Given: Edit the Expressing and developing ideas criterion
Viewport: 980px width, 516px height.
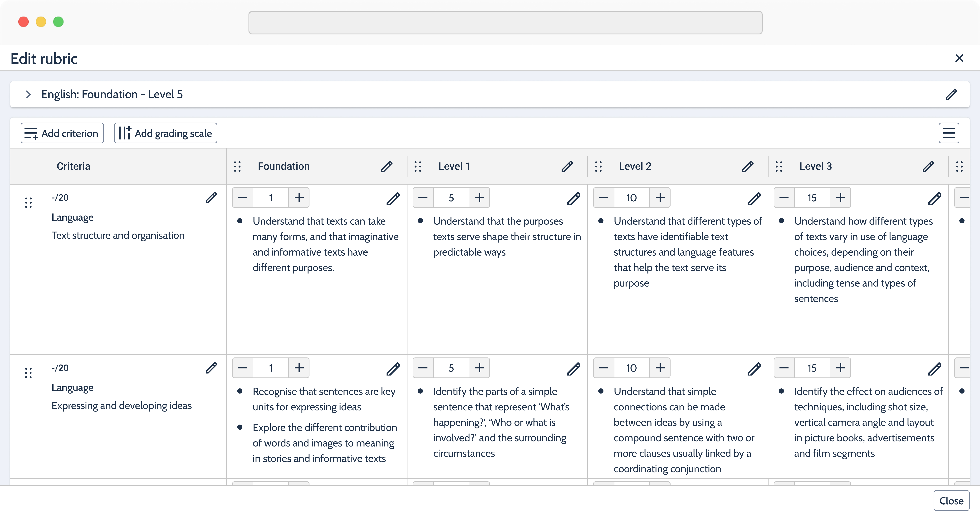Looking at the screenshot, I should [x=211, y=368].
